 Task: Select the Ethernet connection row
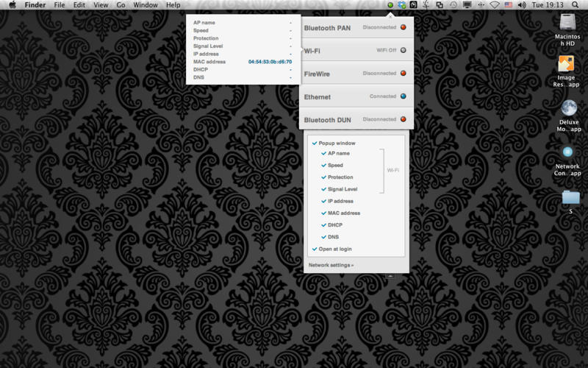click(356, 96)
